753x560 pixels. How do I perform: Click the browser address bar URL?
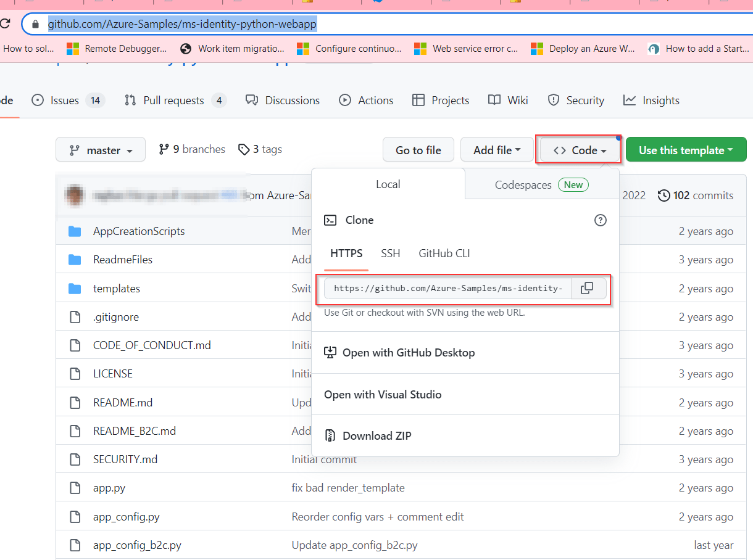tap(182, 24)
